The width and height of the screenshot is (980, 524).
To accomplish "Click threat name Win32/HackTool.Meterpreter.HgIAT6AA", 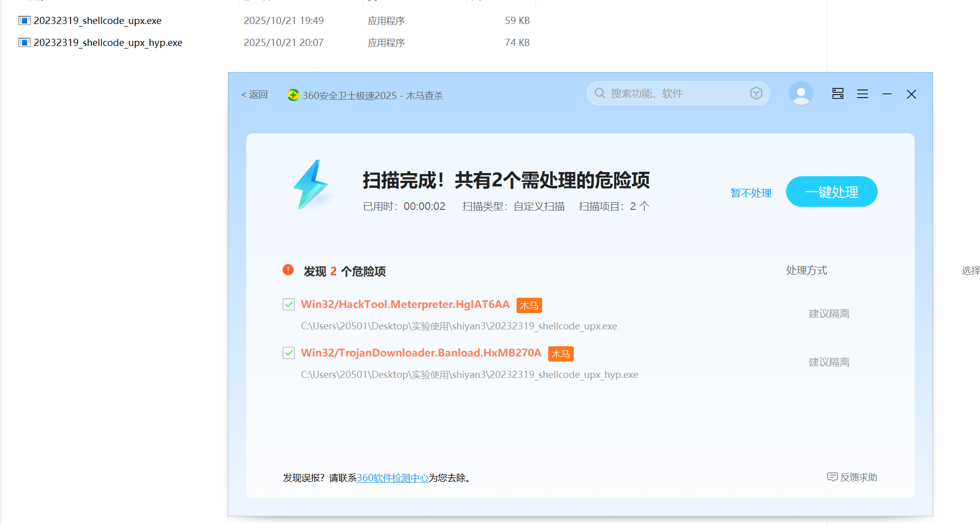I will point(405,304).
